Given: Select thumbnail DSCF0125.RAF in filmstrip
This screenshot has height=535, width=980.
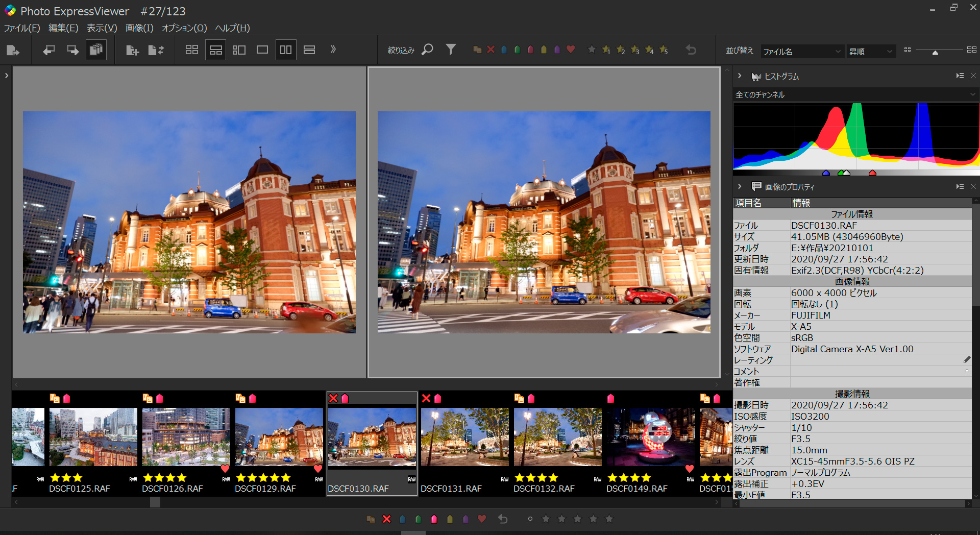Looking at the screenshot, I should 93,443.
